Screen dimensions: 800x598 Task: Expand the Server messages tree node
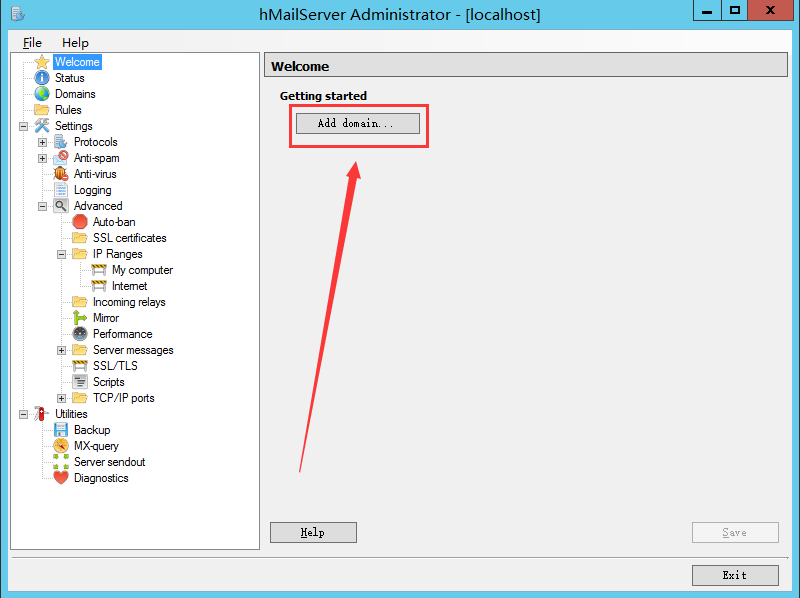(x=61, y=350)
